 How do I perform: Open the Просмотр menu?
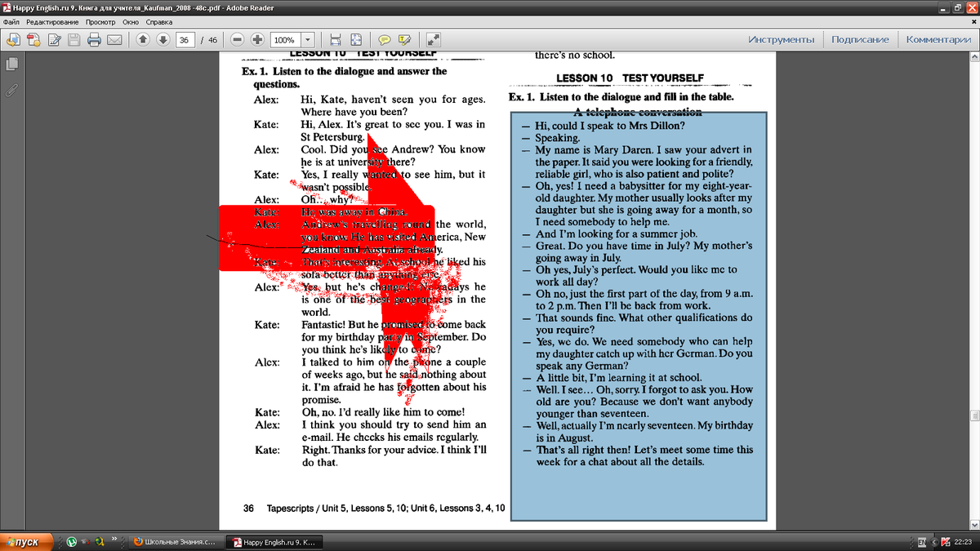(x=100, y=22)
